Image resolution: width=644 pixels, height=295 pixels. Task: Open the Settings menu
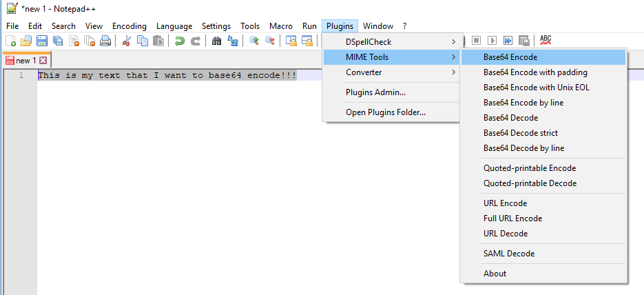216,26
